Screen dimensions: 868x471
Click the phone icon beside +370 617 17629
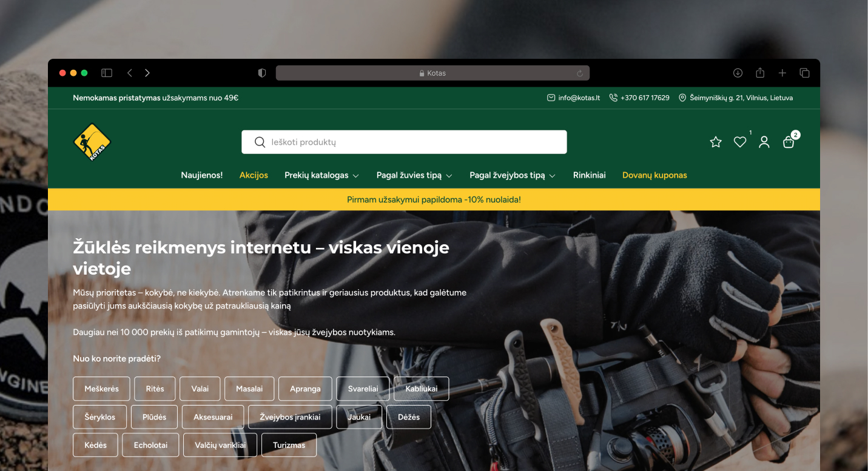click(x=613, y=98)
